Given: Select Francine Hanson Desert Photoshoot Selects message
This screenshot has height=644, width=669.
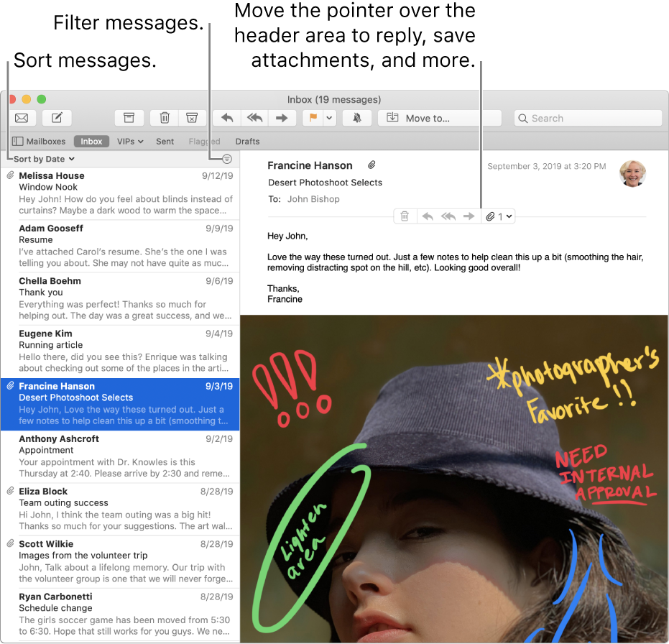Looking at the screenshot, I should (120, 404).
